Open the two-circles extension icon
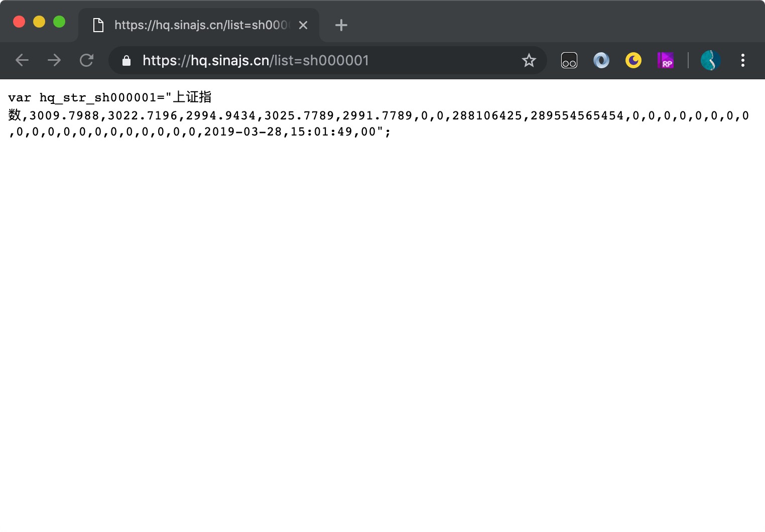Screen dimensions: 765x532 tap(569, 61)
